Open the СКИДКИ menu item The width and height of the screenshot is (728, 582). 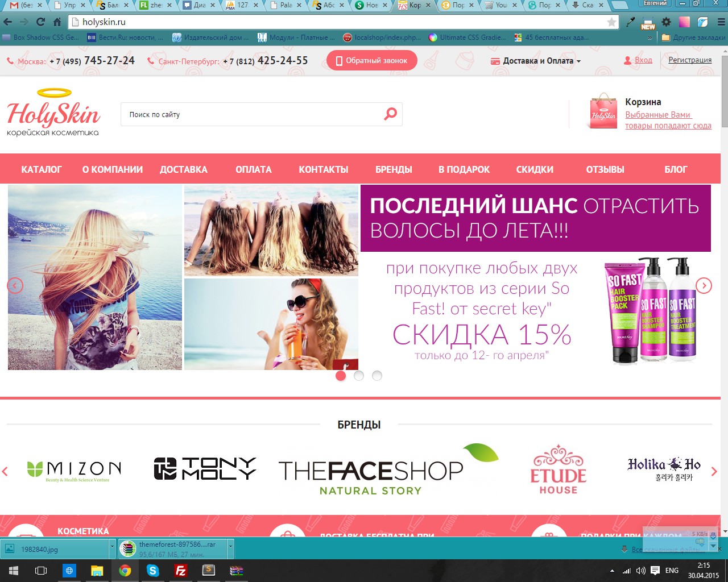click(x=535, y=169)
